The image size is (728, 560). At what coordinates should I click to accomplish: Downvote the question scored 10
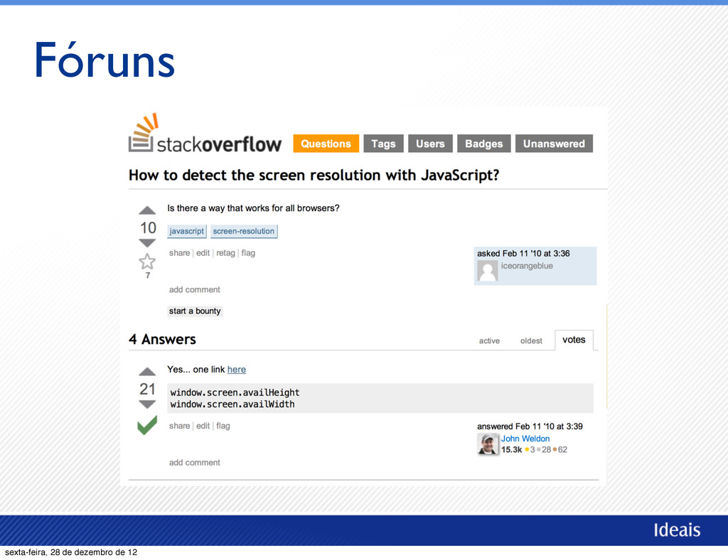coord(147,242)
